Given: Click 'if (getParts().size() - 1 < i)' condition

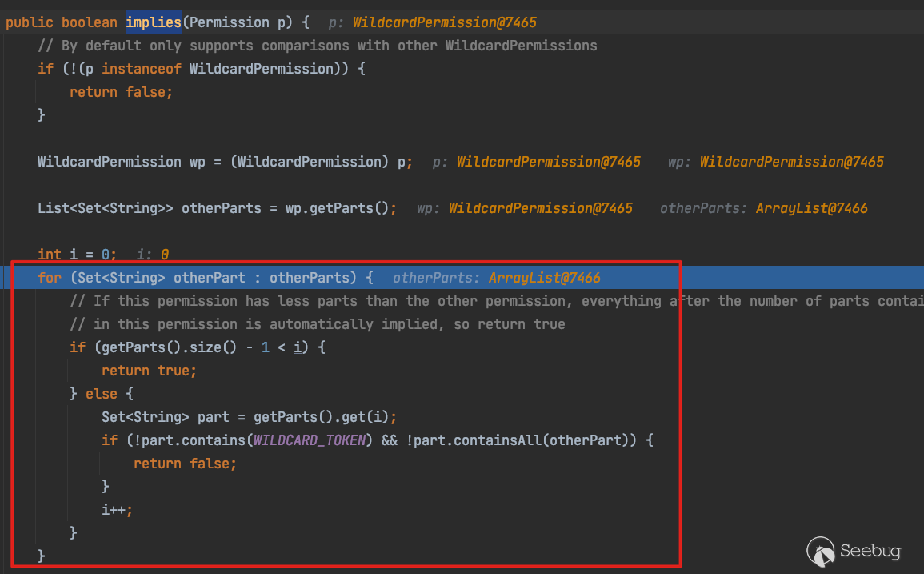Looking at the screenshot, I should [198, 347].
